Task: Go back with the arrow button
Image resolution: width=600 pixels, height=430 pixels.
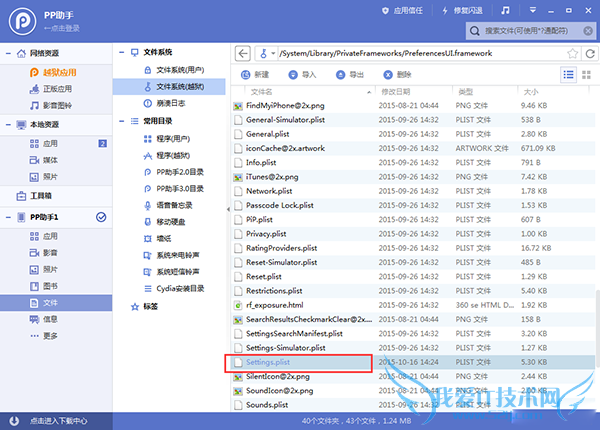Action: (243, 53)
